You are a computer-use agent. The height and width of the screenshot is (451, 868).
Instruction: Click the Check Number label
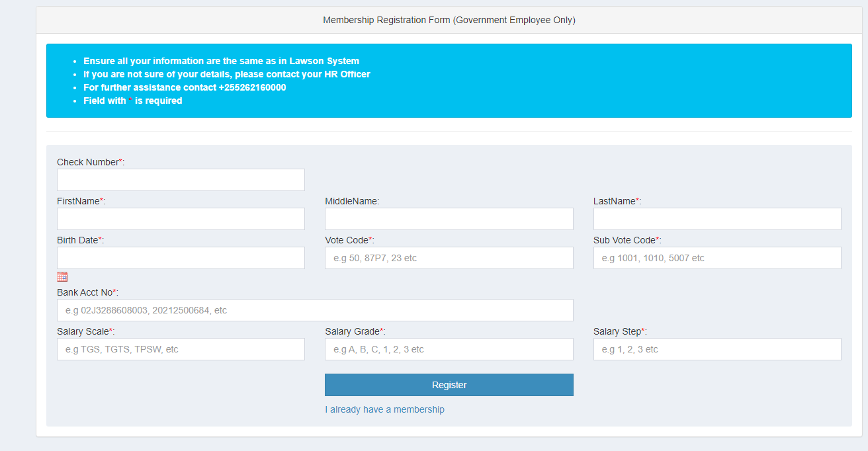[x=89, y=161]
